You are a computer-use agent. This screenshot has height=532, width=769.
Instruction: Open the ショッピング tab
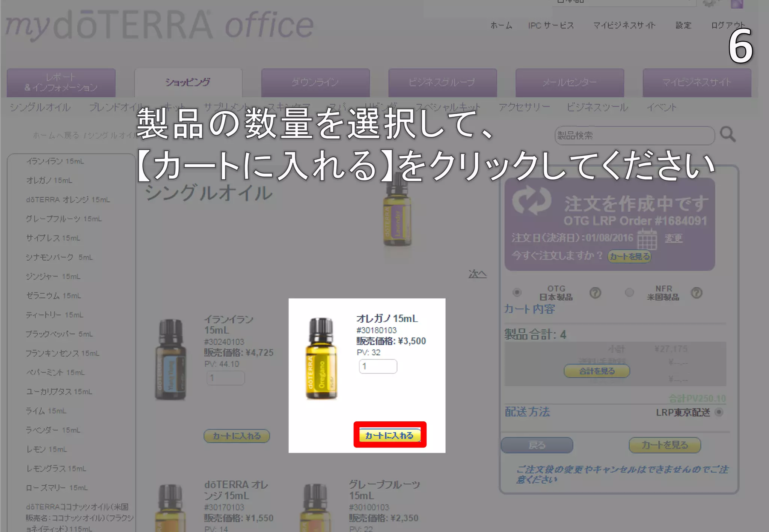pyautogui.click(x=188, y=82)
